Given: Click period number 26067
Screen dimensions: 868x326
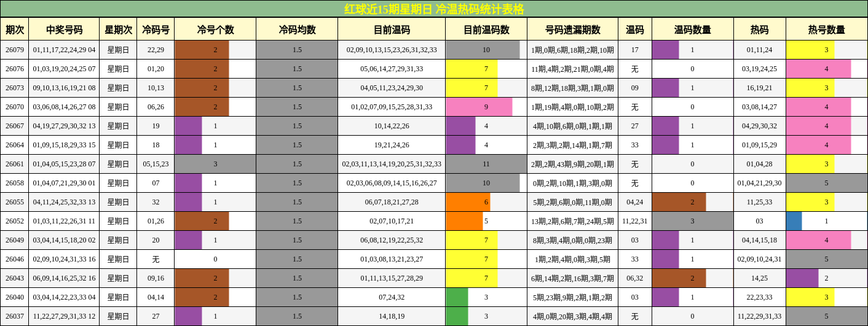Looking at the screenshot, I should pos(15,126).
